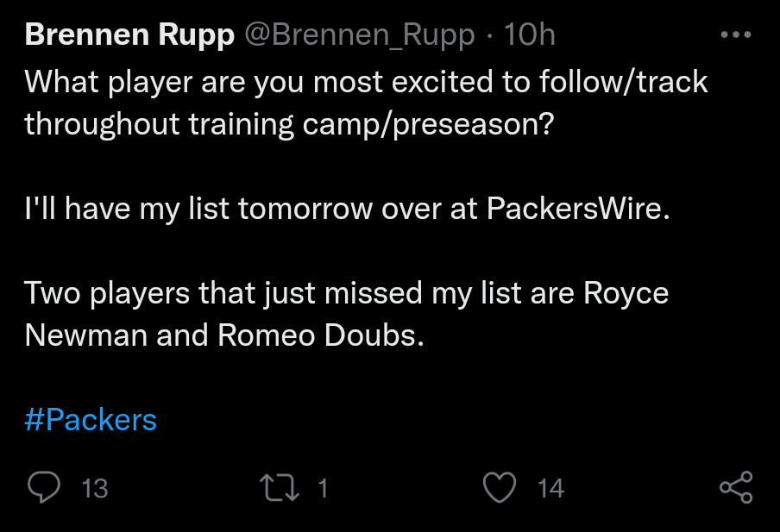Open the tweet via the 10h timestamp
The height and width of the screenshot is (532, 780).
click(529, 35)
